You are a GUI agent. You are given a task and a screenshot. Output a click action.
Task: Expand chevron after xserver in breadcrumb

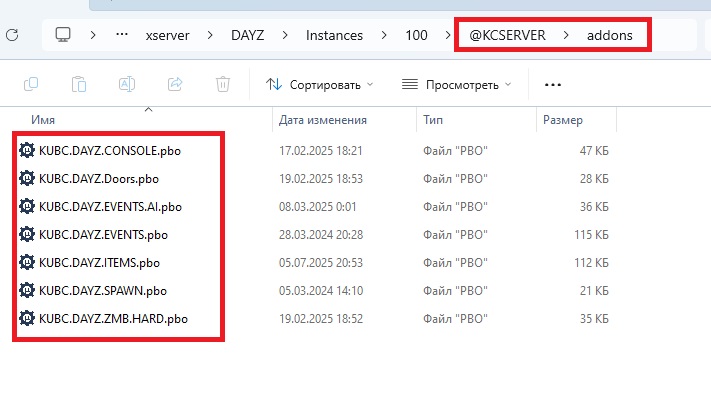(210, 35)
